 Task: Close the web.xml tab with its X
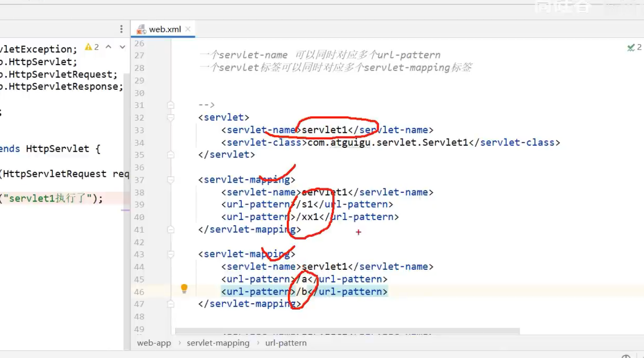click(x=188, y=29)
